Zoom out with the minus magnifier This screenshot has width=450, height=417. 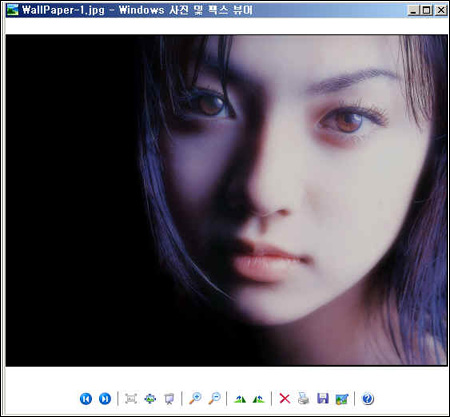(x=214, y=398)
